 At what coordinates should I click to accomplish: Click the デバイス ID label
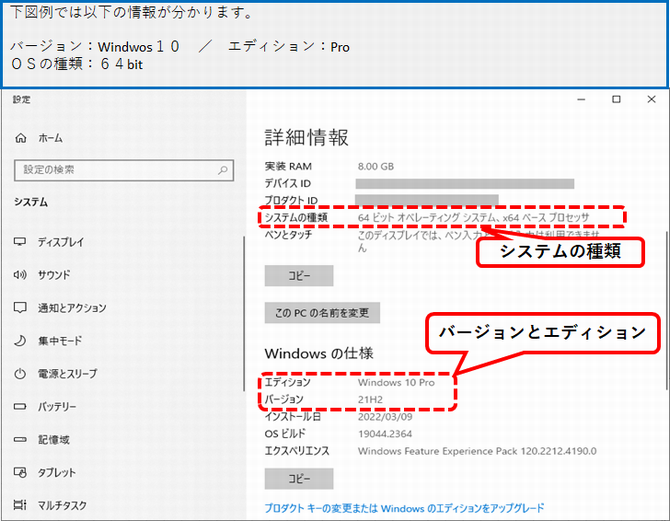[288, 183]
